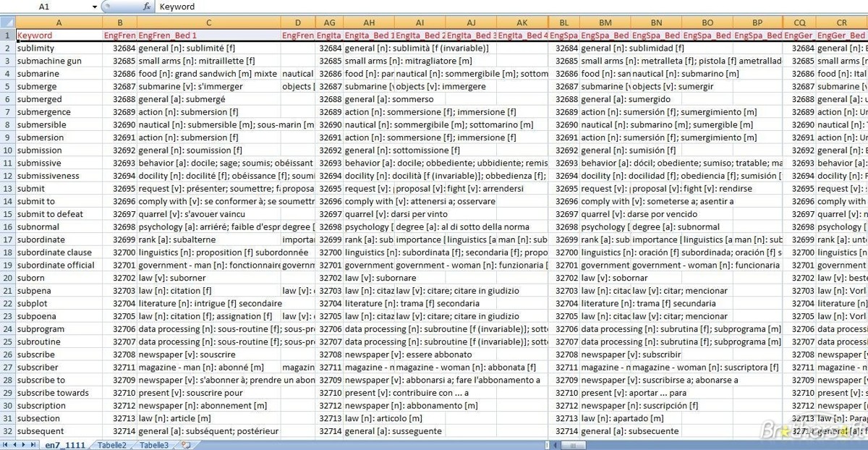The width and height of the screenshot is (868, 450).
Task: Click the subroutine keyword cell
Action: tap(59, 341)
